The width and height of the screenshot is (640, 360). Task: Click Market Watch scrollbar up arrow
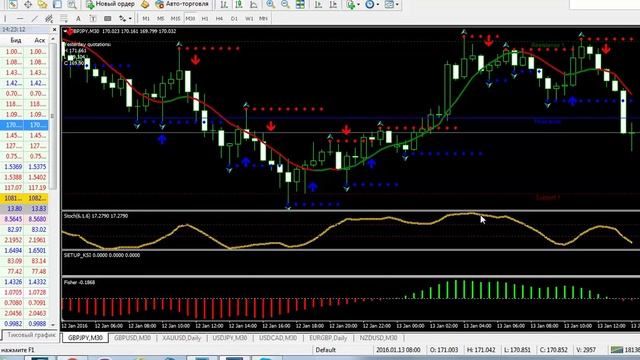pos(53,39)
